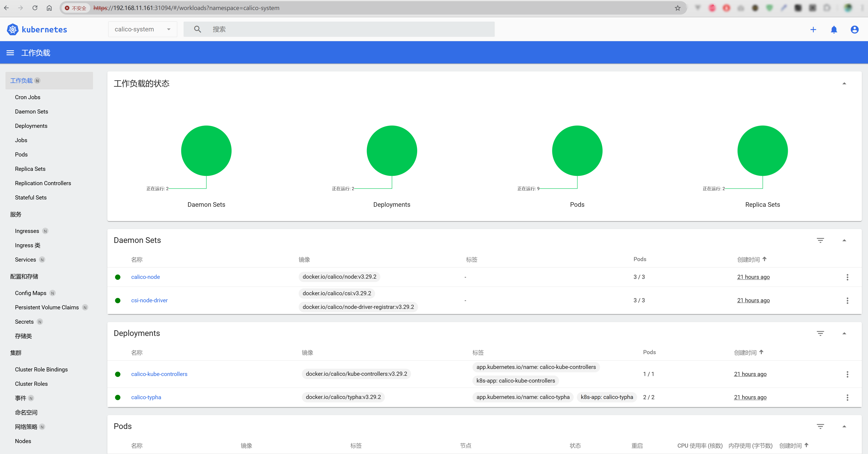Open the calico-node daemon set link
868x454 pixels.
(146, 277)
